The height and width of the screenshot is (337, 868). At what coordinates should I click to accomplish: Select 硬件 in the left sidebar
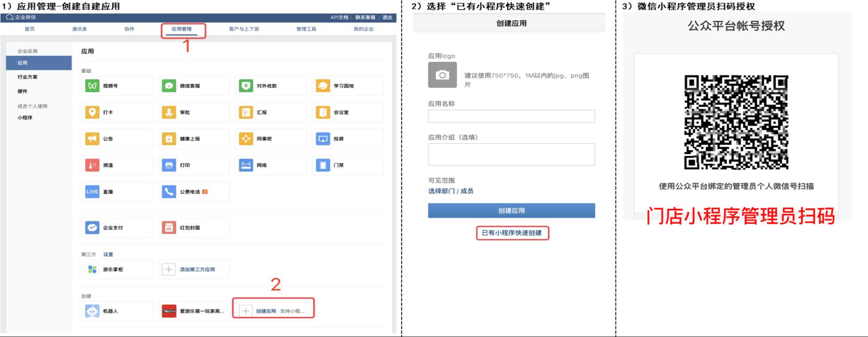(23, 91)
